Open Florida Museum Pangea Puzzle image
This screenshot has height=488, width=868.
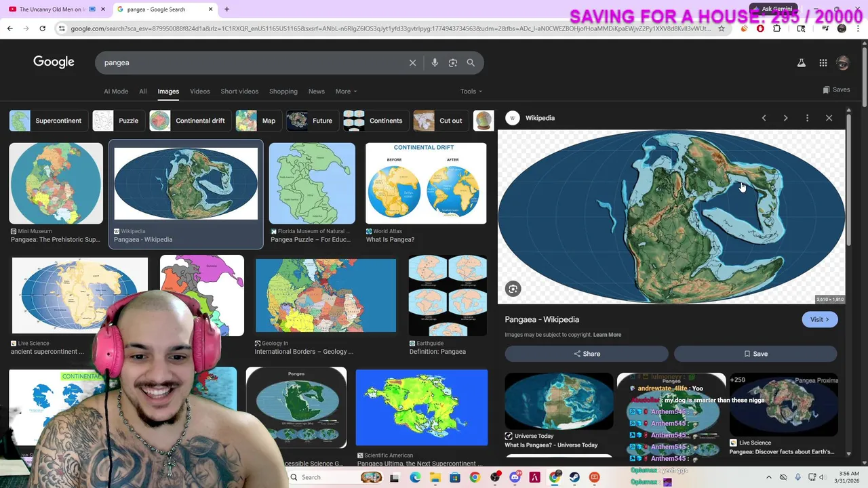pyautogui.click(x=312, y=183)
